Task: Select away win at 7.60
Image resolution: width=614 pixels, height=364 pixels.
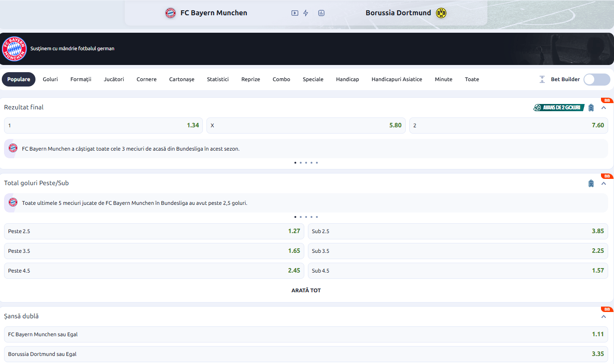Action: coord(509,126)
